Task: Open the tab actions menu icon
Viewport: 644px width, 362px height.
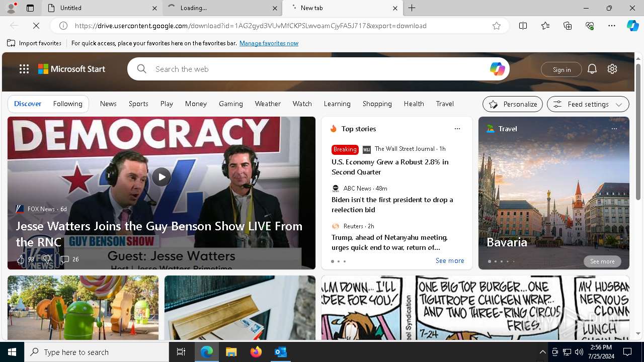Action: coord(30,8)
